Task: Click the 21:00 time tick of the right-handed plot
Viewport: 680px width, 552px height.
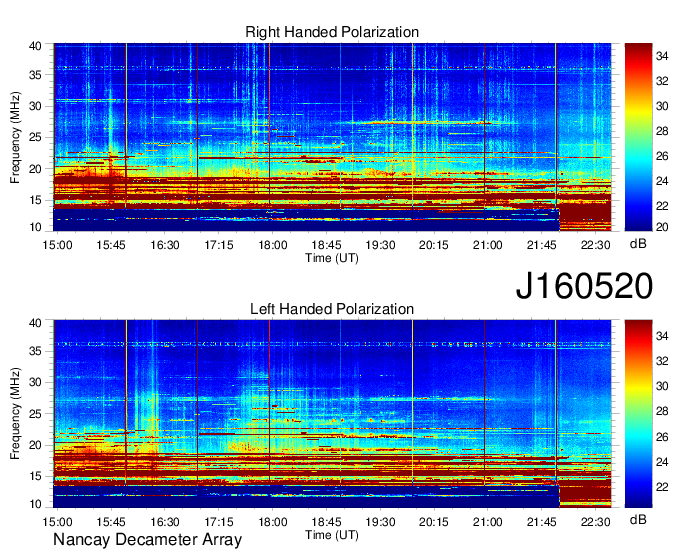Action: (x=487, y=245)
